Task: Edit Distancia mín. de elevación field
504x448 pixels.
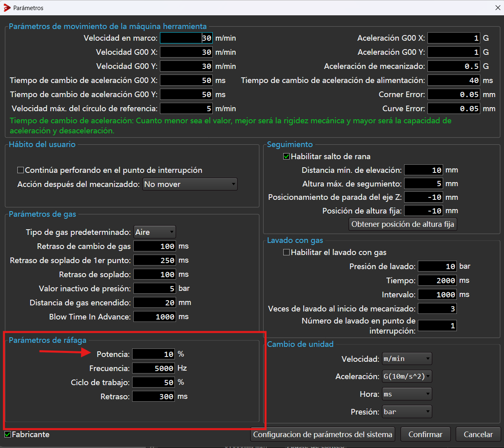Action: tap(424, 170)
